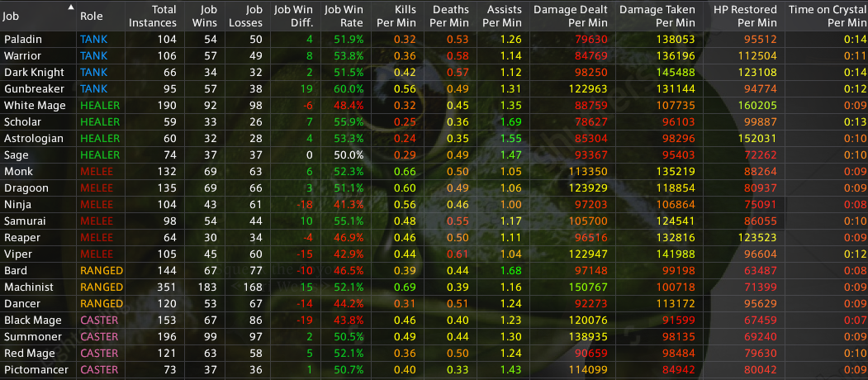Select the Black Mage job name
868x380 pixels.
click(x=33, y=321)
